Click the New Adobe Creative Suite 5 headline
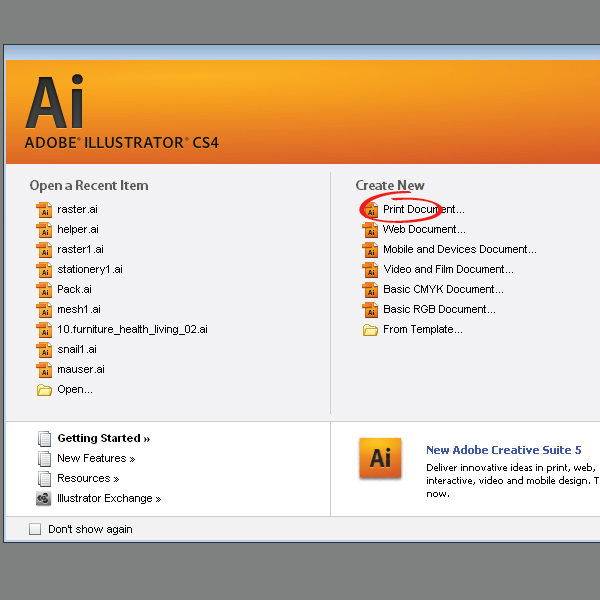600x600 pixels. pyautogui.click(x=504, y=450)
